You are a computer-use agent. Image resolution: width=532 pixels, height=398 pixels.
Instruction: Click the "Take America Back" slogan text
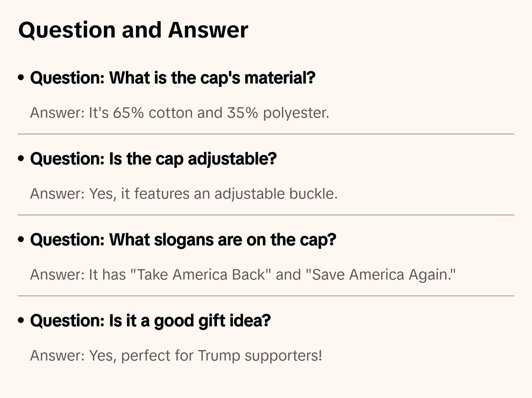point(201,275)
